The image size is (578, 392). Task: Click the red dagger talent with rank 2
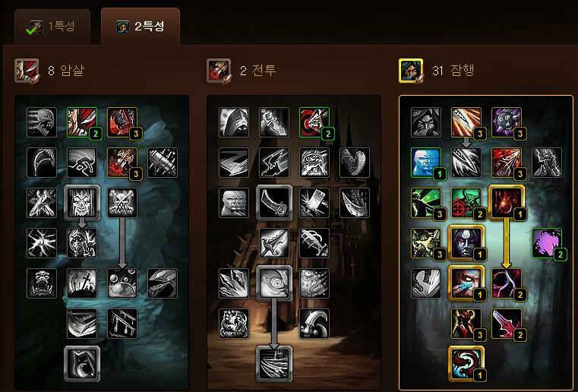507,324
